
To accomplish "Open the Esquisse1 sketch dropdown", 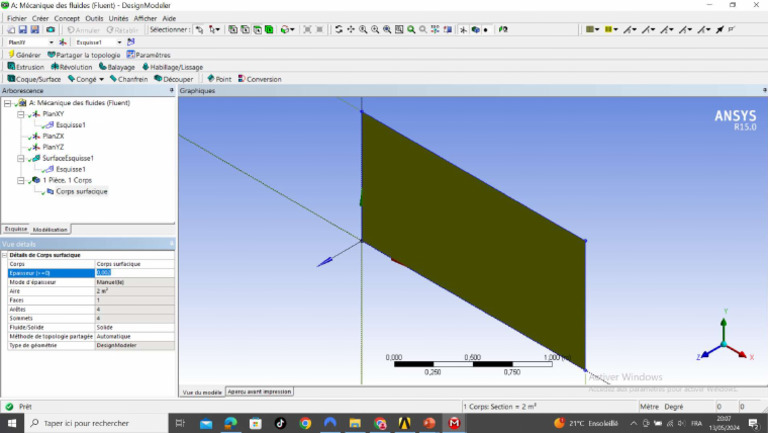I will 119,43.
